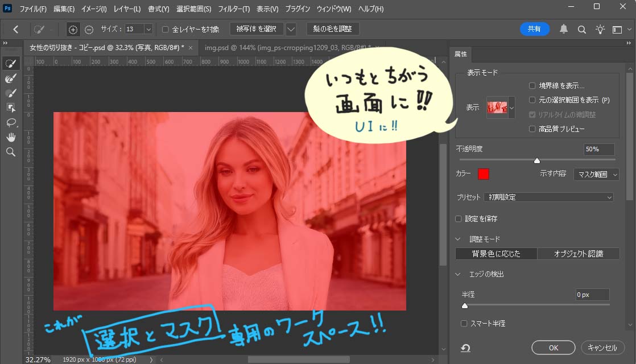The width and height of the screenshot is (636, 364).
Task: Click the red overlay color swatch
Action: coord(484,174)
